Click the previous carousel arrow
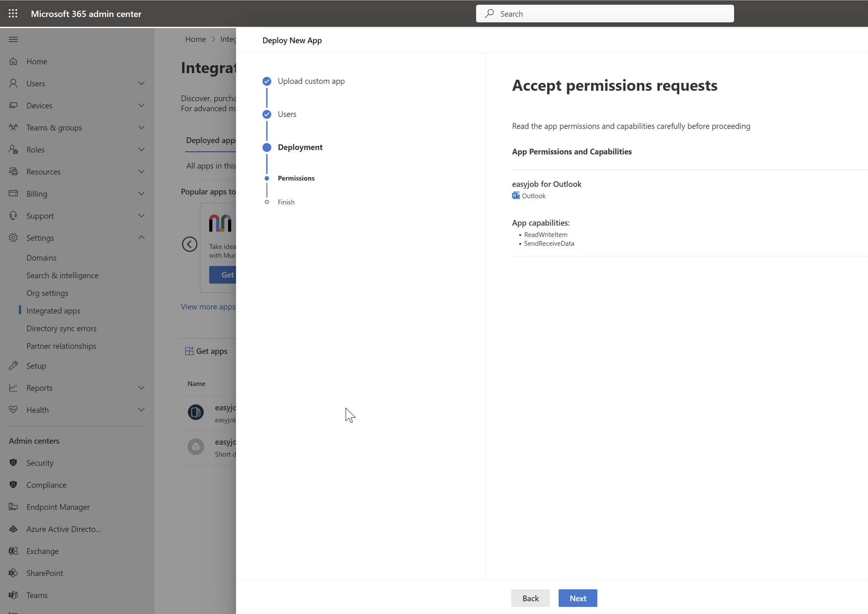Screen dimensions: 868x614 click(190, 244)
